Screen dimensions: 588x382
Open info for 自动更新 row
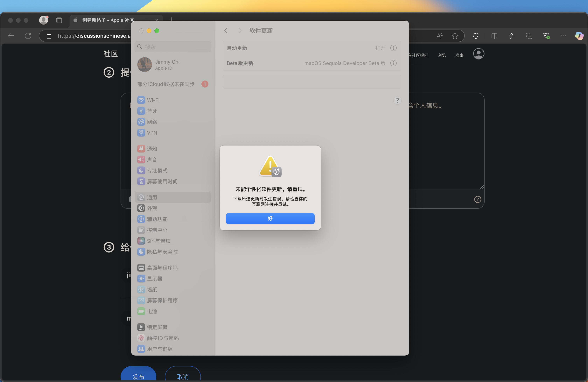[393, 48]
